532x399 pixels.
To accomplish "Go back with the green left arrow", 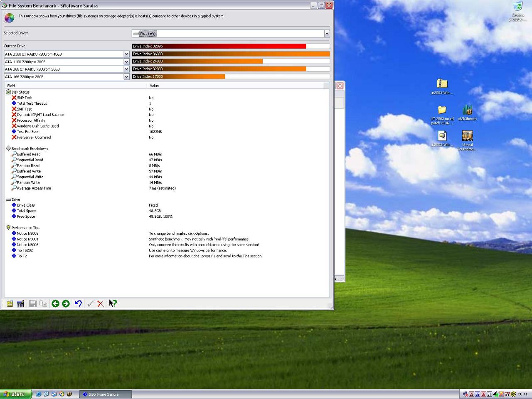I will pos(55,304).
